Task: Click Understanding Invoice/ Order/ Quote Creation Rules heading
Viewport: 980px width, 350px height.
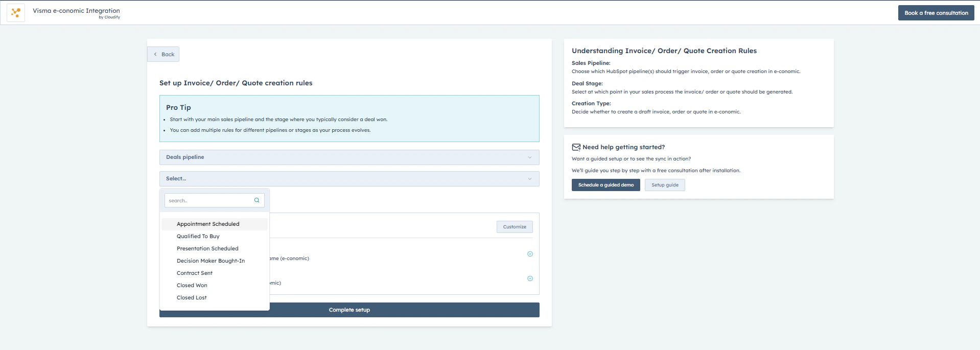Action: [664, 51]
